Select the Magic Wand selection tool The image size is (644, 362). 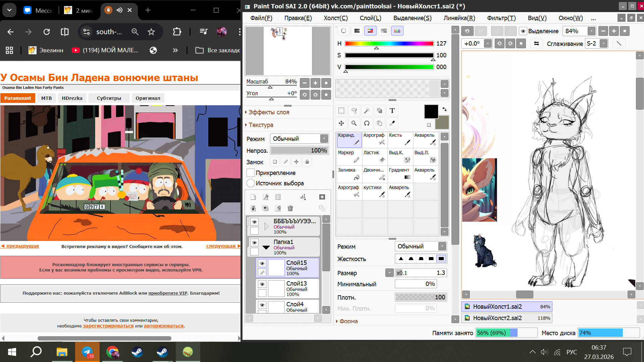367,111
